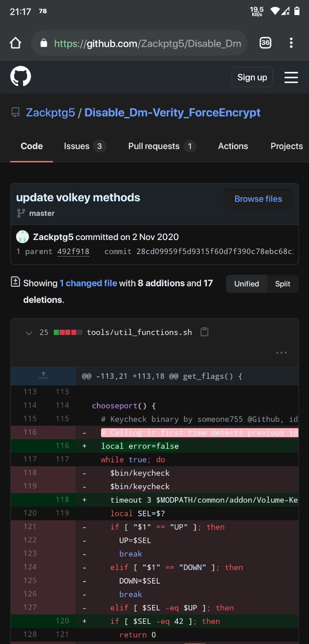Open the file options ellipsis menu
Image resolution: width=309 pixels, height=644 pixels.
coord(281,353)
